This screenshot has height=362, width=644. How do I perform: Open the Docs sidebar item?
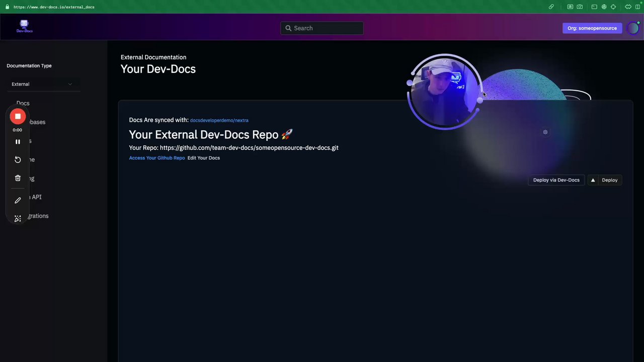[x=23, y=103]
